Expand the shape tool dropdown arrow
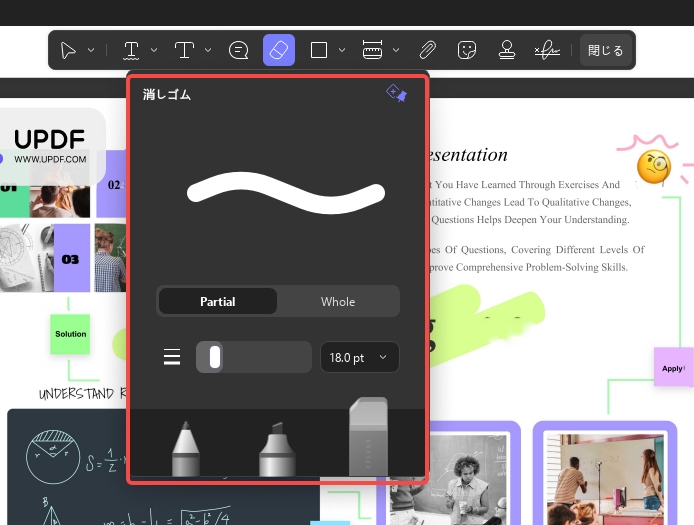Image resolution: width=694 pixels, height=525 pixels. tap(342, 50)
